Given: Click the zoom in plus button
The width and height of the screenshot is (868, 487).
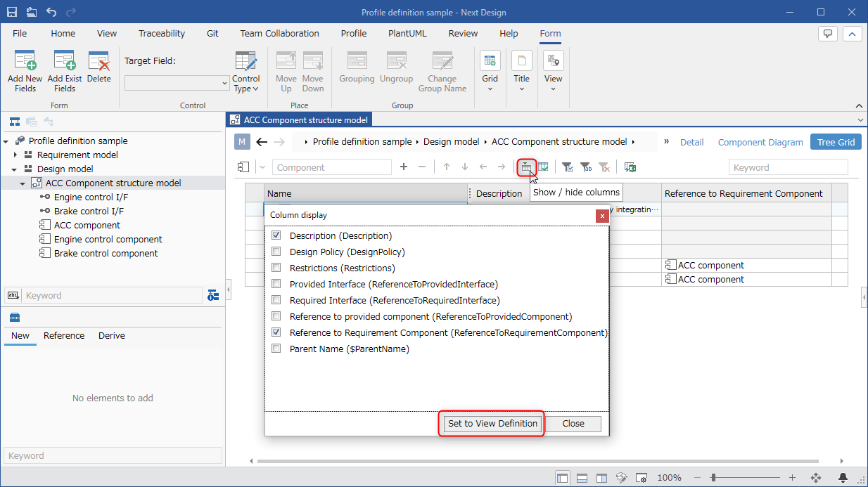Looking at the screenshot, I should tap(792, 478).
